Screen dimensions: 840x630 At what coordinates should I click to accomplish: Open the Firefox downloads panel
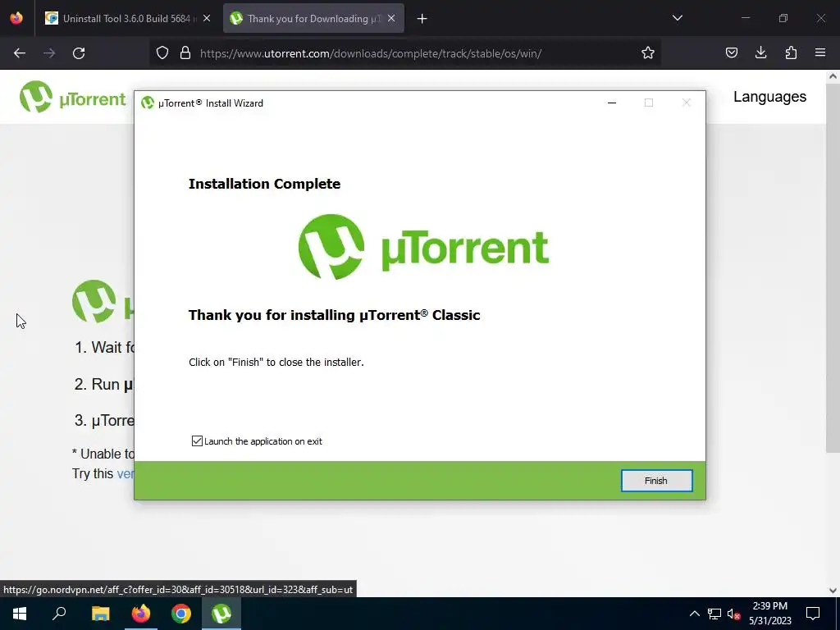pos(760,52)
